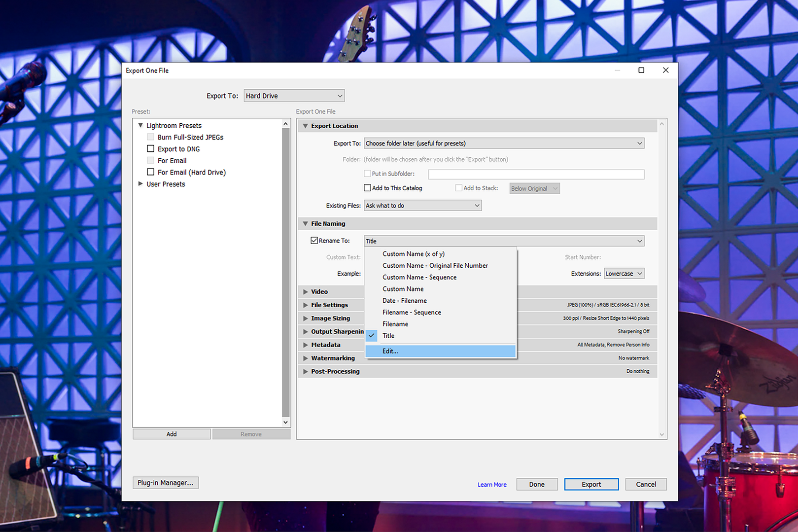Click the preset list scroll-down arrow
The image size is (798, 532).
coord(285,422)
